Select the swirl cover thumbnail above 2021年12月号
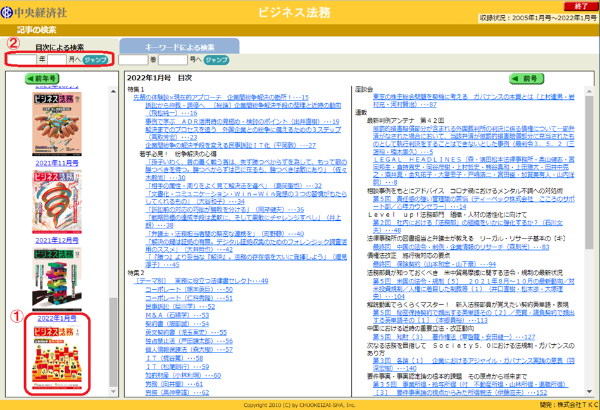 coord(57,202)
